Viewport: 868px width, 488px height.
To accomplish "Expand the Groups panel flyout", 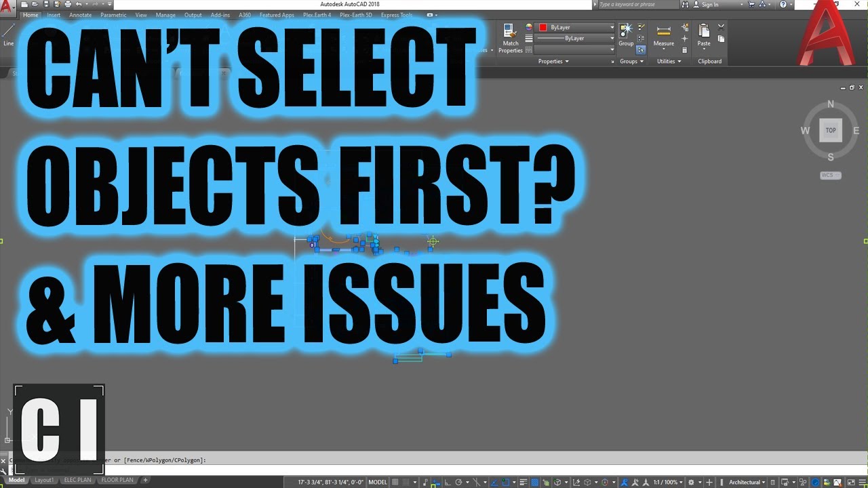I will point(631,61).
